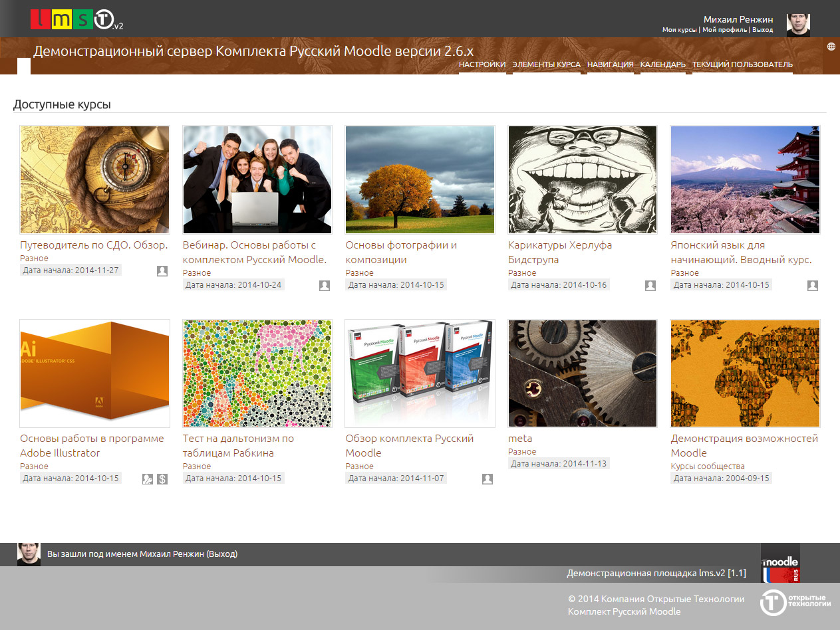Click the Доступные курсы heading

tap(62, 104)
